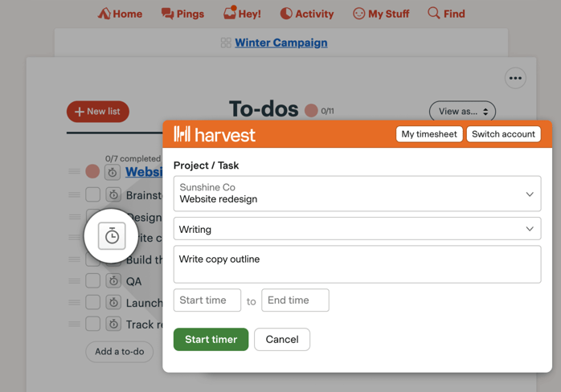The height and width of the screenshot is (392, 561).
Task: Click the Harvest logo in the popup header
Action: click(x=215, y=134)
